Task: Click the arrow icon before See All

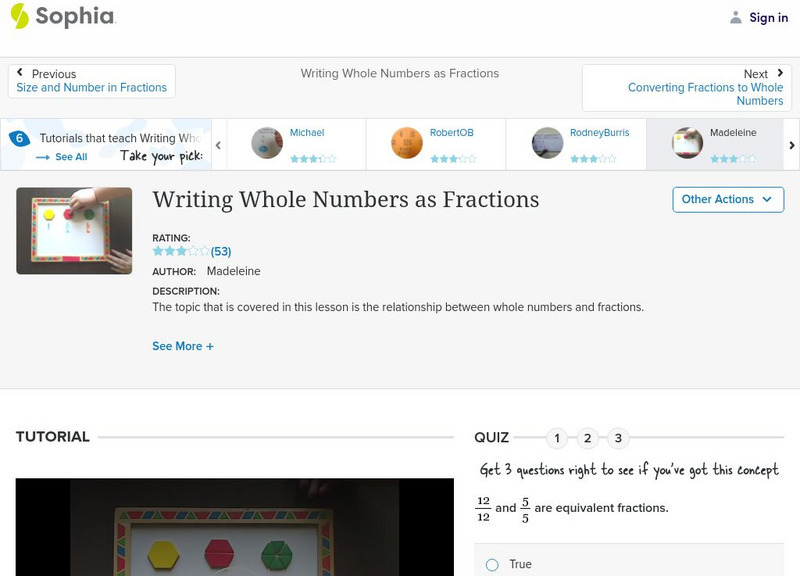Action: pos(40,156)
